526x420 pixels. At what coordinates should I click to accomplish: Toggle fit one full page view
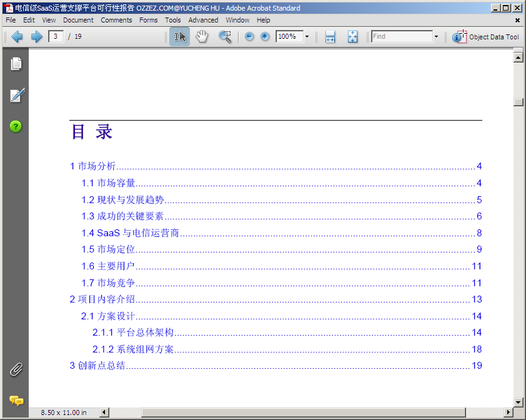(x=352, y=37)
